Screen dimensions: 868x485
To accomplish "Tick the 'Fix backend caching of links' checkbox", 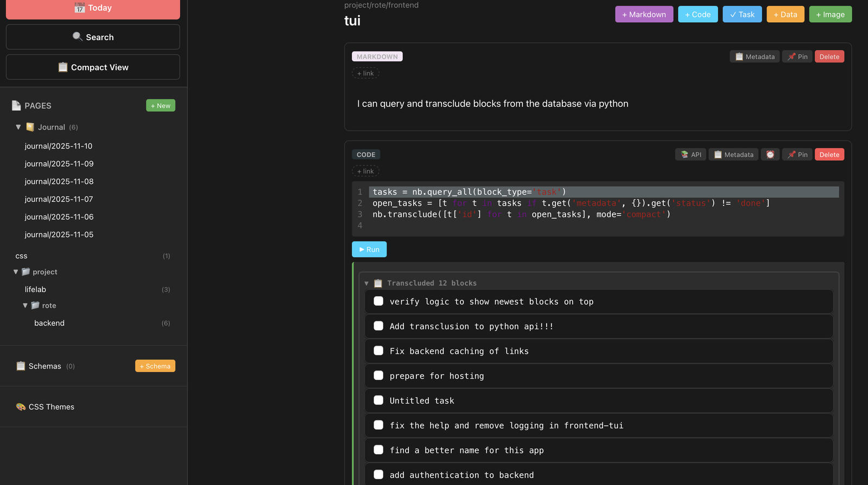I will (378, 350).
